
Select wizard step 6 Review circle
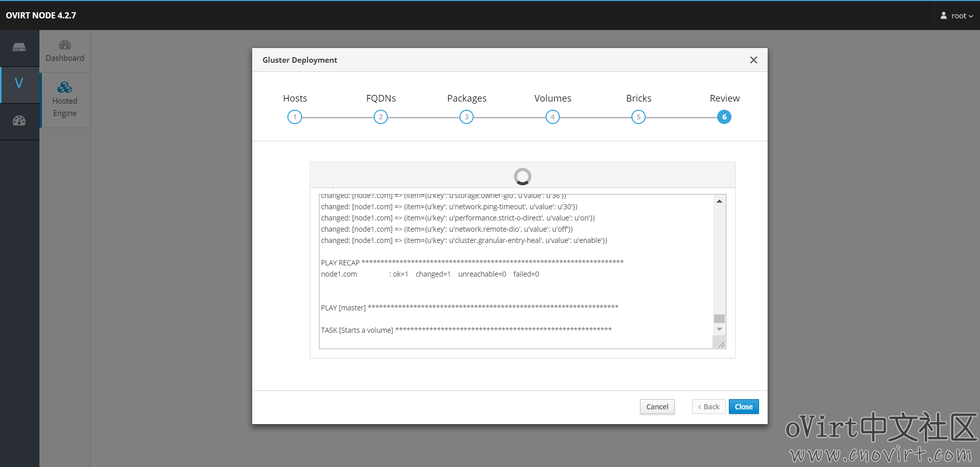(x=724, y=117)
